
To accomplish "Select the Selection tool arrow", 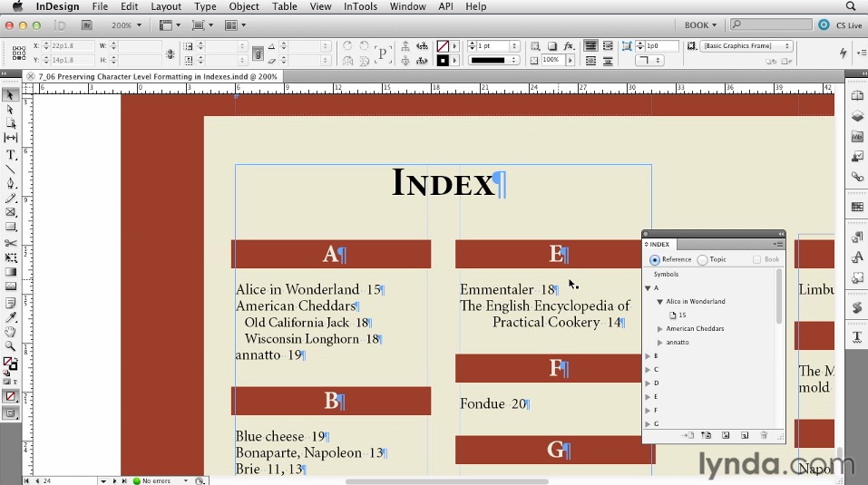I will tap(10, 95).
